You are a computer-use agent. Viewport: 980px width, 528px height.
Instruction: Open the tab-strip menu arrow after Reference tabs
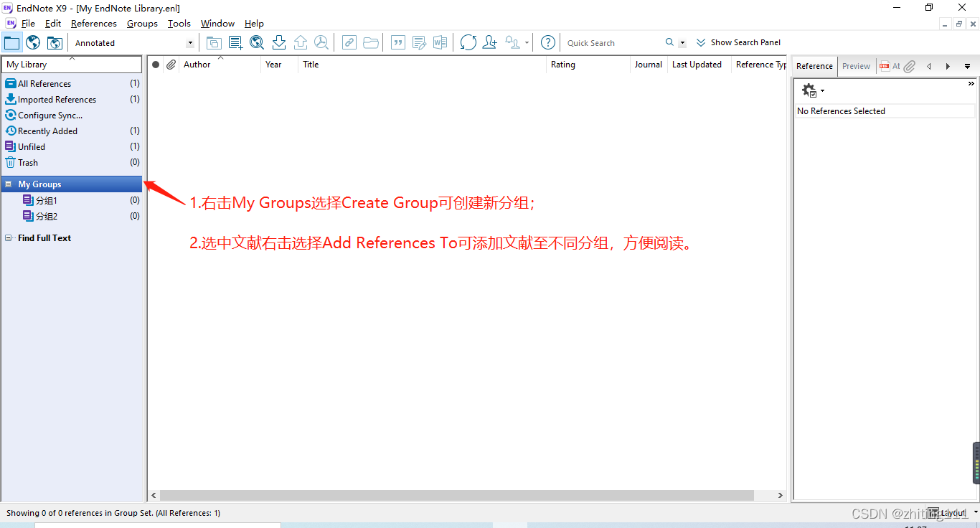click(967, 66)
